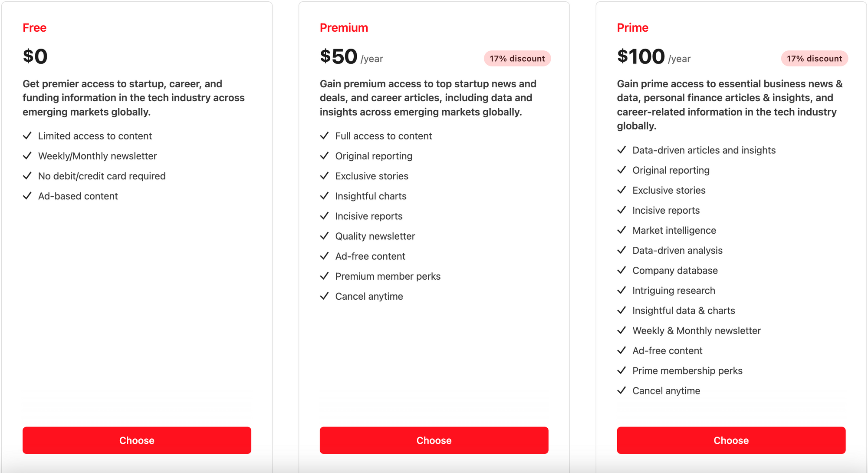Click the checkmark beside Market intelligence
Image resolution: width=868 pixels, height=473 pixels.
click(x=621, y=230)
